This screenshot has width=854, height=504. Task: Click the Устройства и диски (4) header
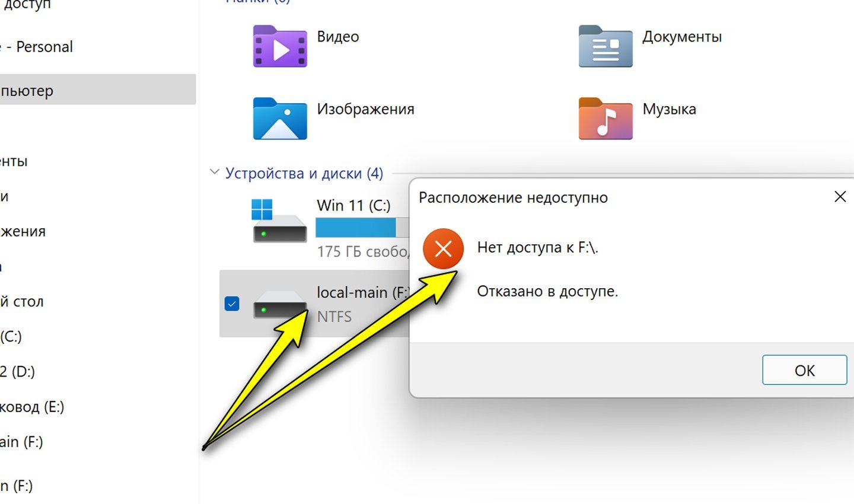coord(304,173)
